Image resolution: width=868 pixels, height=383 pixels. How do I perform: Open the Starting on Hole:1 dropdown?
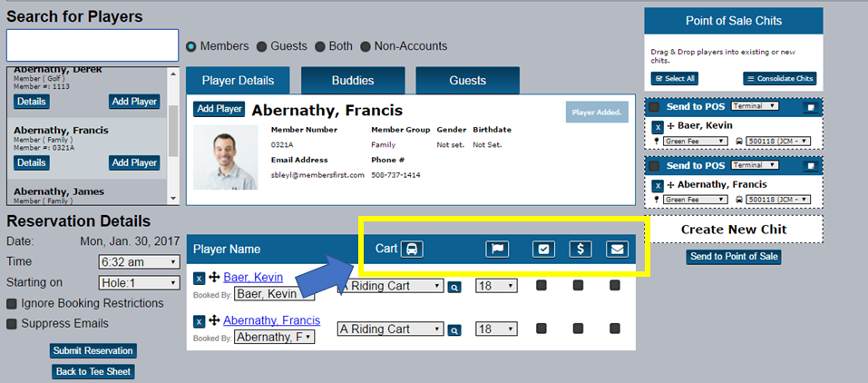tap(139, 282)
